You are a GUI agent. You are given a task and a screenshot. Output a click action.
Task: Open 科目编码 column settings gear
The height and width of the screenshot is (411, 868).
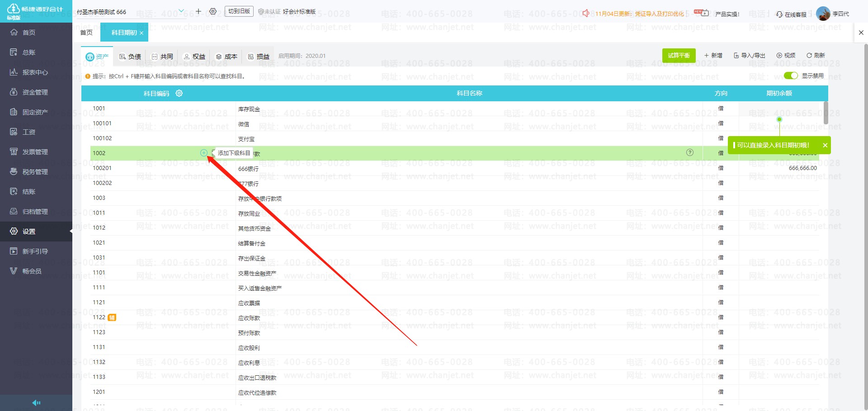tap(179, 93)
